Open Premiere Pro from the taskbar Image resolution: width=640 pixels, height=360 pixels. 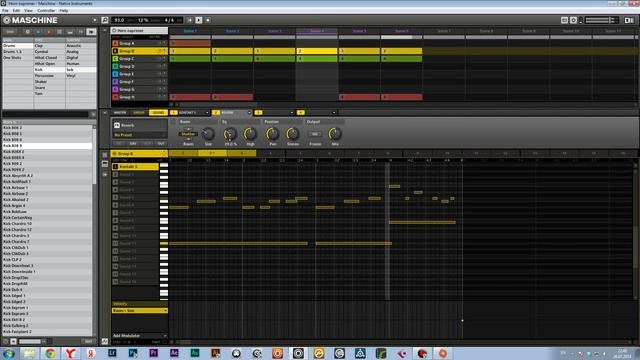point(153,353)
